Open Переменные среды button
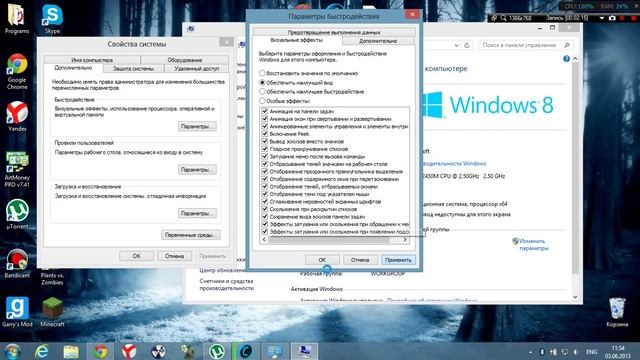Image resolution: width=640 pixels, height=360 pixels. pyautogui.click(x=191, y=235)
